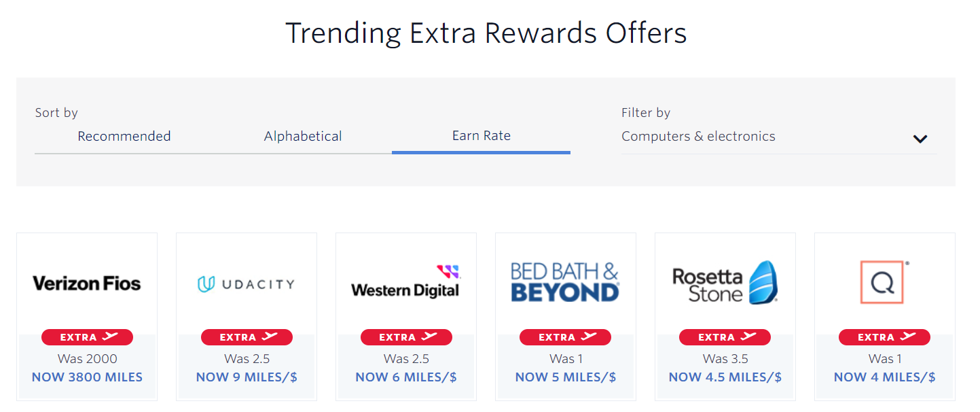
Task: Expand the Computers & electronics filter dropdown
Action: [x=920, y=139]
